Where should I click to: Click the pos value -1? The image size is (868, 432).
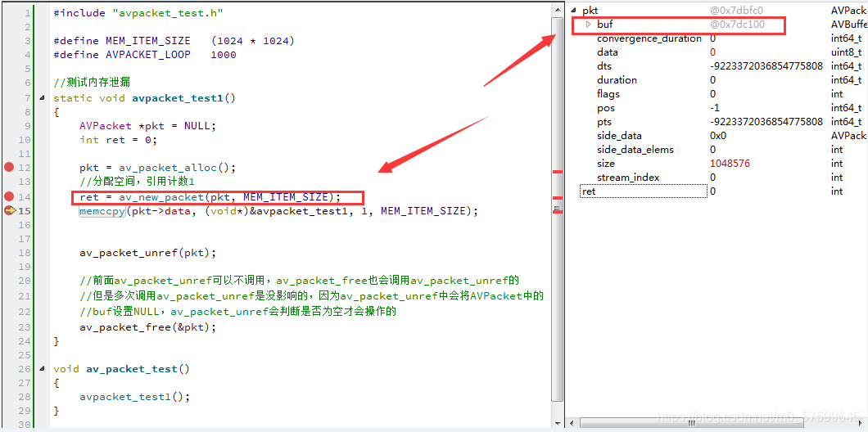(x=715, y=108)
